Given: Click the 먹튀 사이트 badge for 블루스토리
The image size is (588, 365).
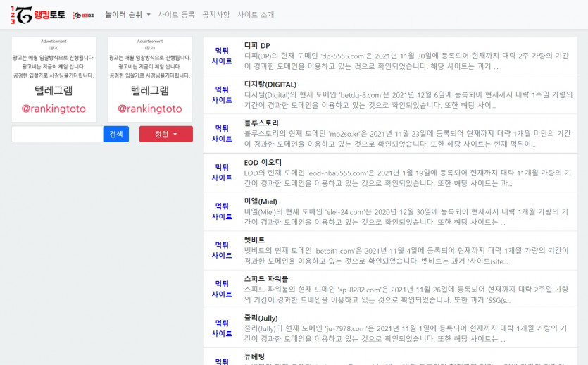Looking at the screenshot, I should (222, 133).
